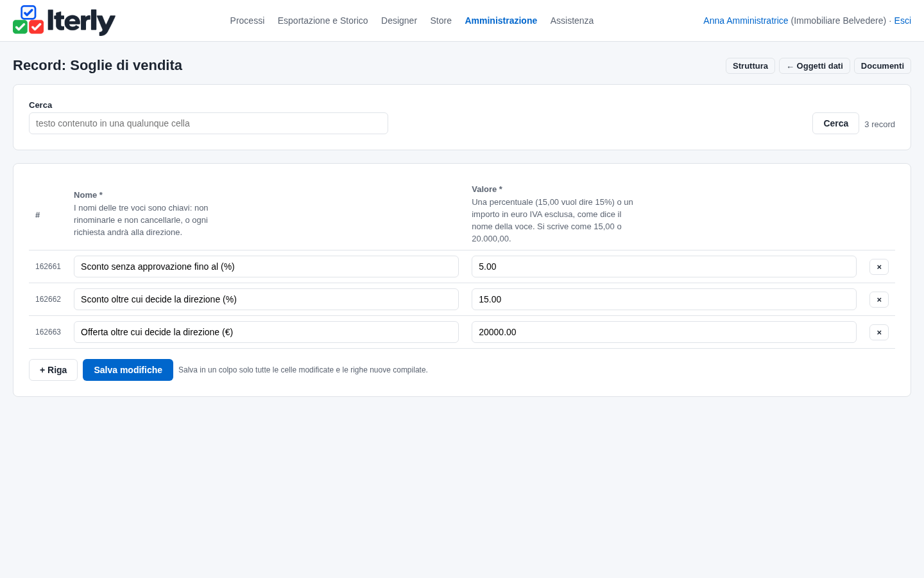Click the '#' column header

click(x=38, y=215)
